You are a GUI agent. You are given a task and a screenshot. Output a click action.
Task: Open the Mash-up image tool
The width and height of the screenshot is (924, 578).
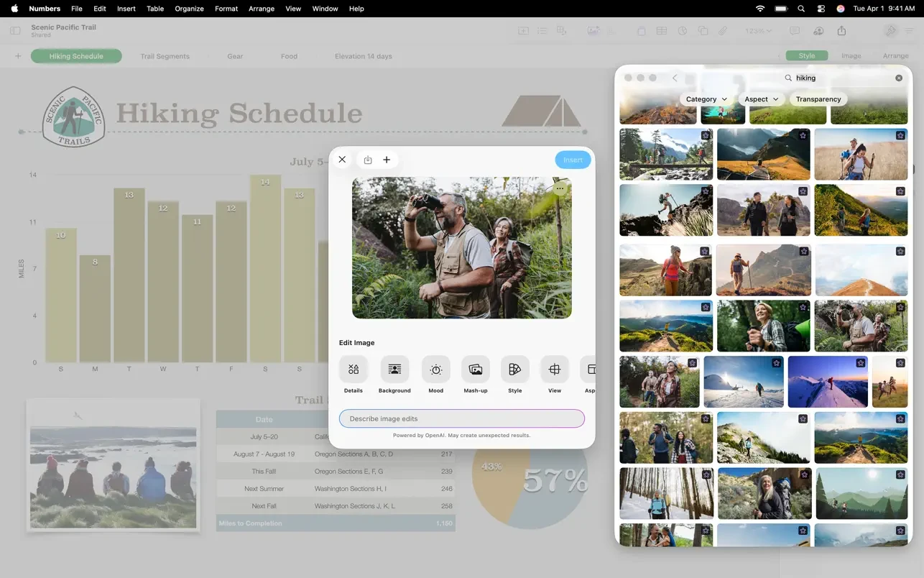(x=475, y=370)
